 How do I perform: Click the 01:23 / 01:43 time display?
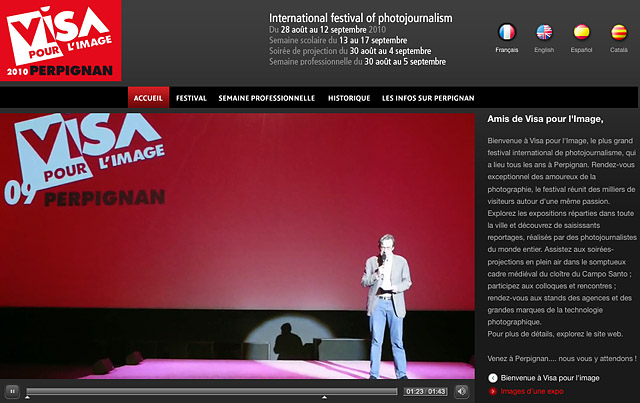pyautogui.click(x=425, y=392)
